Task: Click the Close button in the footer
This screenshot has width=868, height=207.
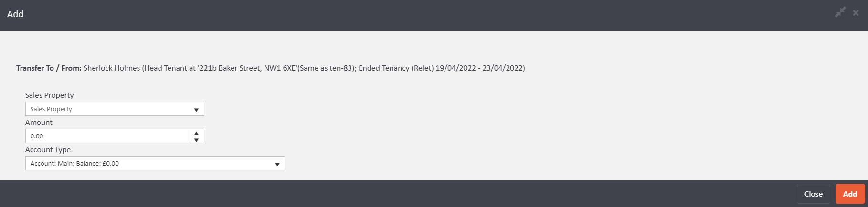Action: point(813,194)
